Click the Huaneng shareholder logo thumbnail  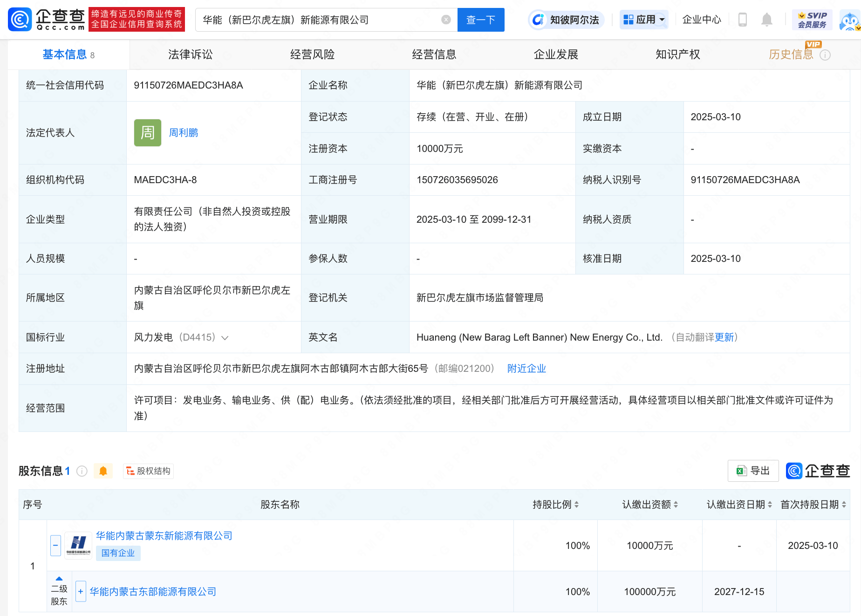[x=78, y=545]
